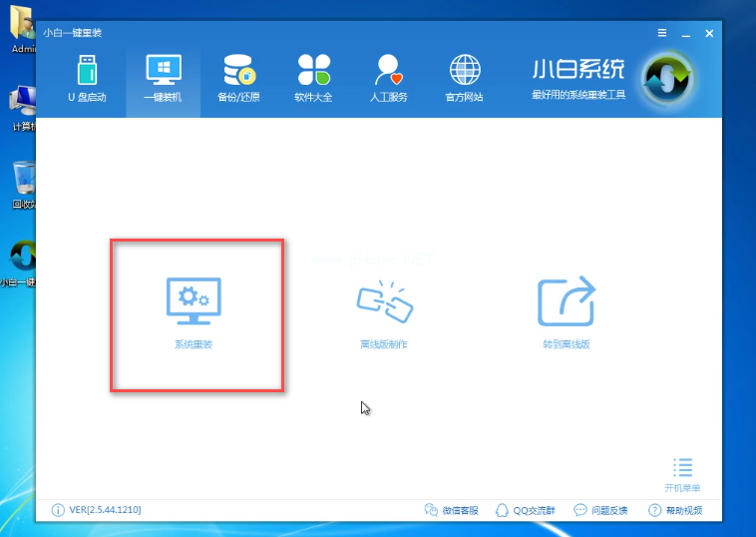
Task: Click the 最好用的系统重装工具 slogan
Action: coord(578,95)
